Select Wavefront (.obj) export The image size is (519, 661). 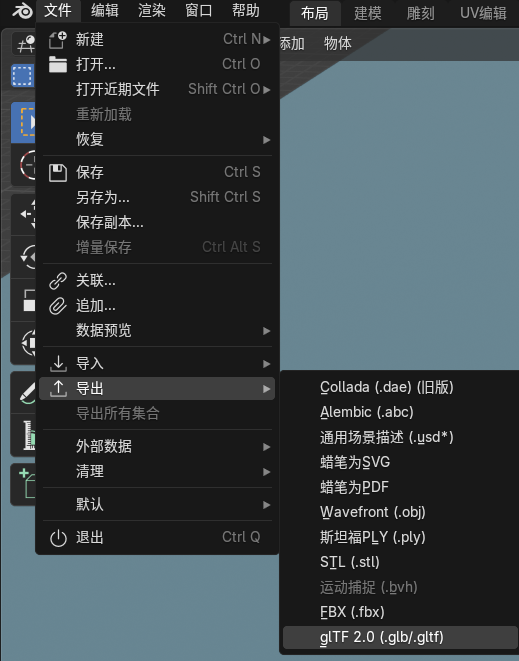(400, 512)
